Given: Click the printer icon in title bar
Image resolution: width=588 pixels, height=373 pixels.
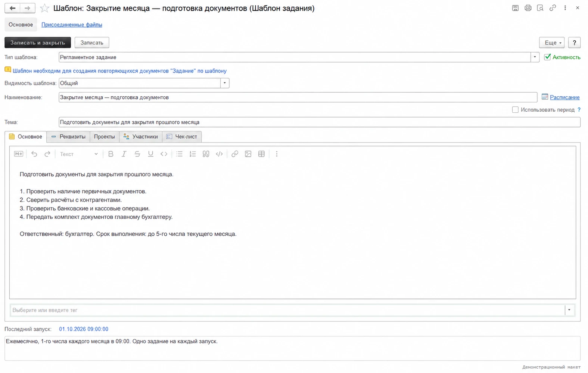Looking at the screenshot, I should tap(528, 8).
